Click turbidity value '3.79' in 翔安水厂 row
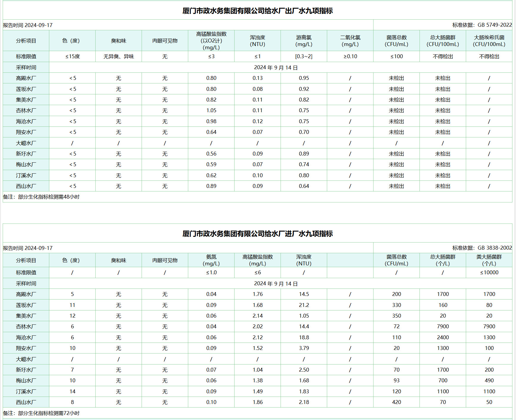This screenshot has width=516, height=420. click(304, 348)
